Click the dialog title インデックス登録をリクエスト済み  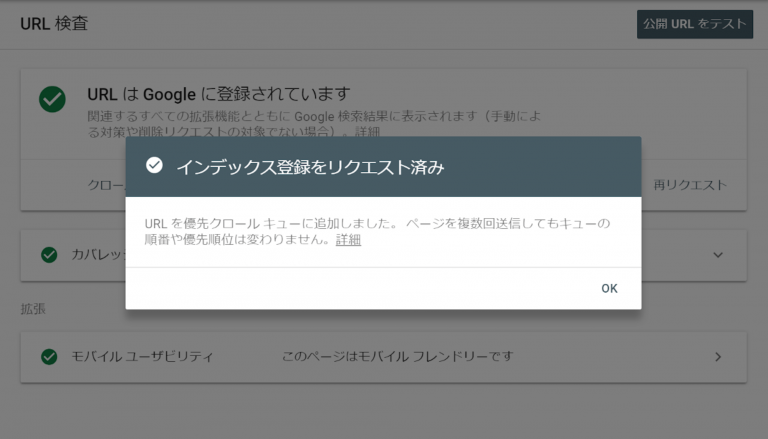(310, 167)
